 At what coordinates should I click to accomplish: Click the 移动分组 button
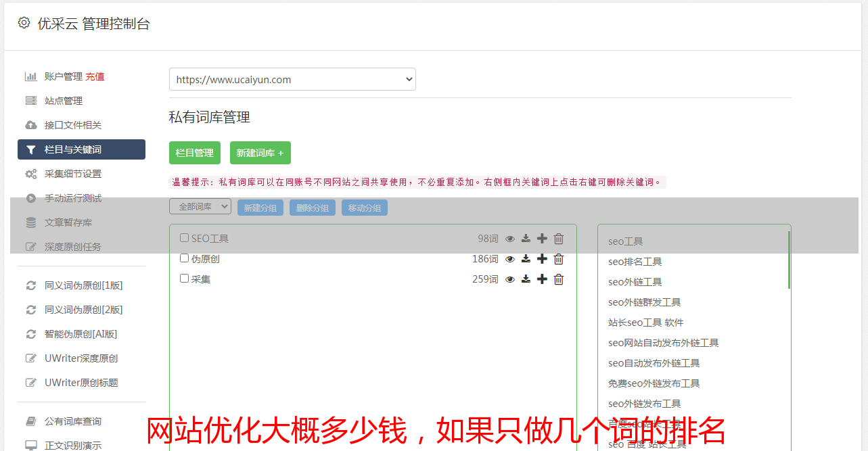pos(365,208)
